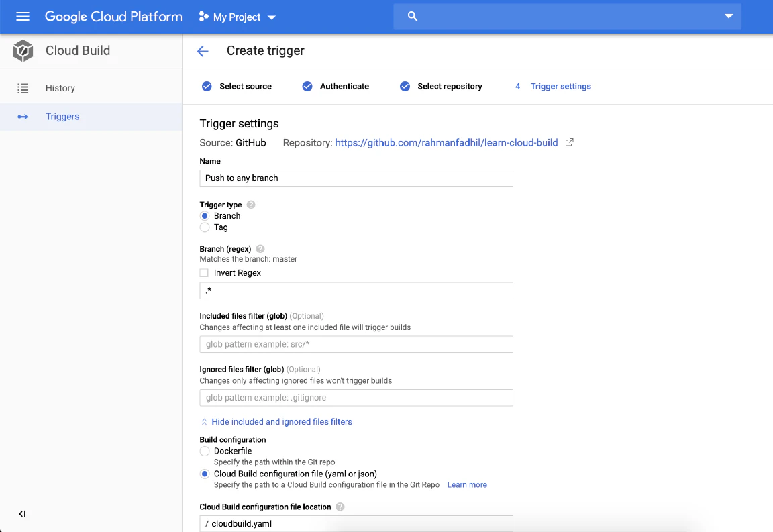Choose Dockerfile build configuration
Image resolution: width=773 pixels, height=532 pixels.
click(205, 451)
